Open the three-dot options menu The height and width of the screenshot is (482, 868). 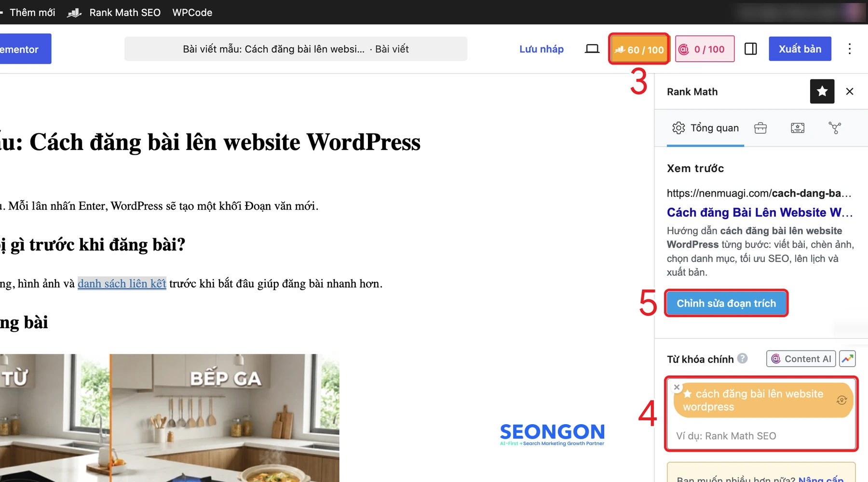[x=850, y=49]
